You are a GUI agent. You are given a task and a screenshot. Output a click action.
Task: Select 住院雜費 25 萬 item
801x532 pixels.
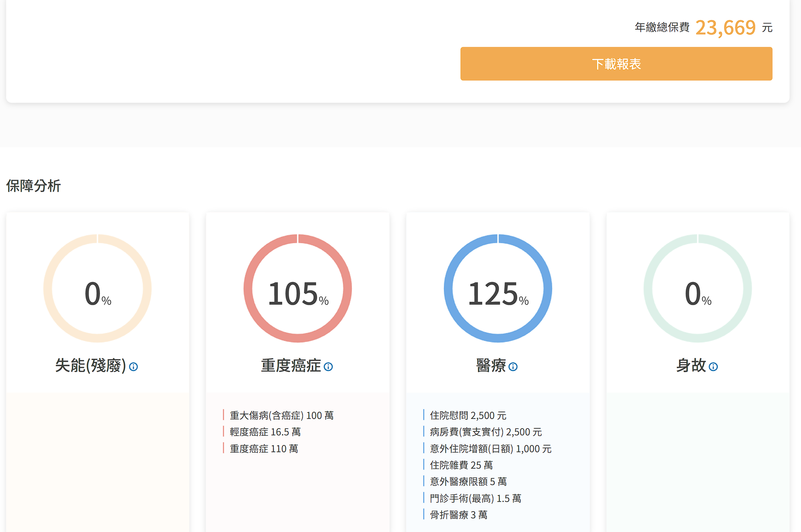click(x=461, y=465)
